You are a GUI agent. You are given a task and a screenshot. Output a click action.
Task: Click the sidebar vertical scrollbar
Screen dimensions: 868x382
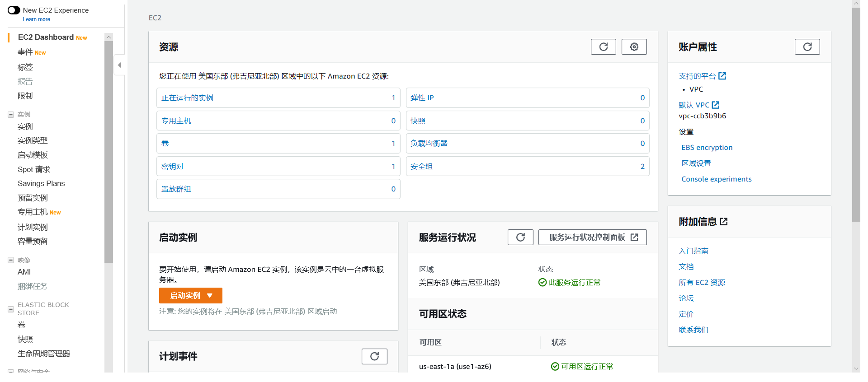[108, 151]
